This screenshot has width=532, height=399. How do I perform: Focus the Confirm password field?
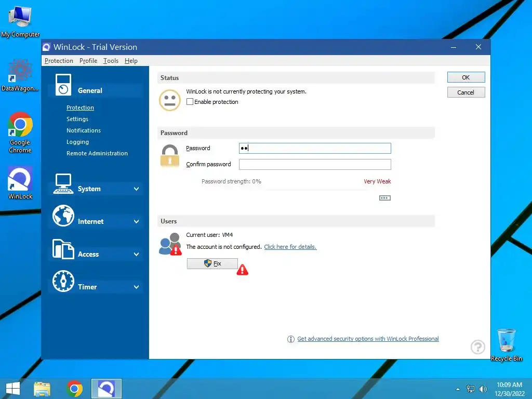pyautogui.click(x=315, y=164)
